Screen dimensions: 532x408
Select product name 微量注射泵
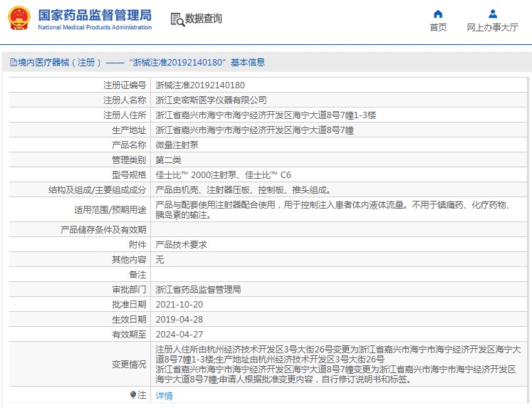177,145
